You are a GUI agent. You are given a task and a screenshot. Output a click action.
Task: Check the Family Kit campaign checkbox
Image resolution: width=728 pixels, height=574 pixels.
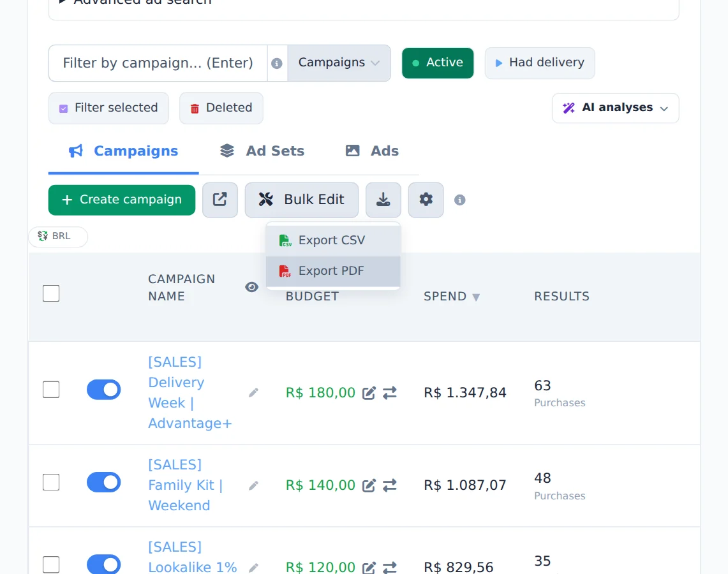tap(51, 482)
